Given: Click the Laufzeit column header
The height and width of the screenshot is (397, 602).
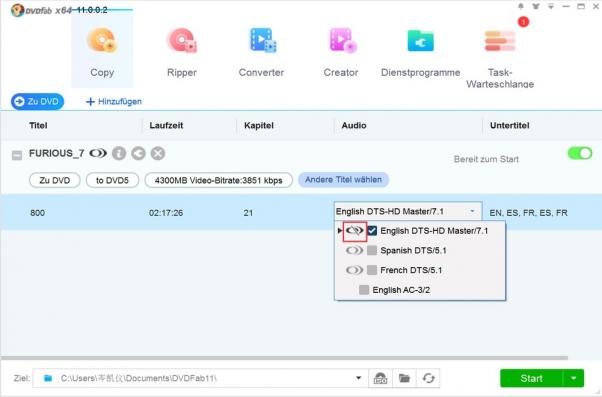Looking at the screenshot, I should tap(166, 126).
